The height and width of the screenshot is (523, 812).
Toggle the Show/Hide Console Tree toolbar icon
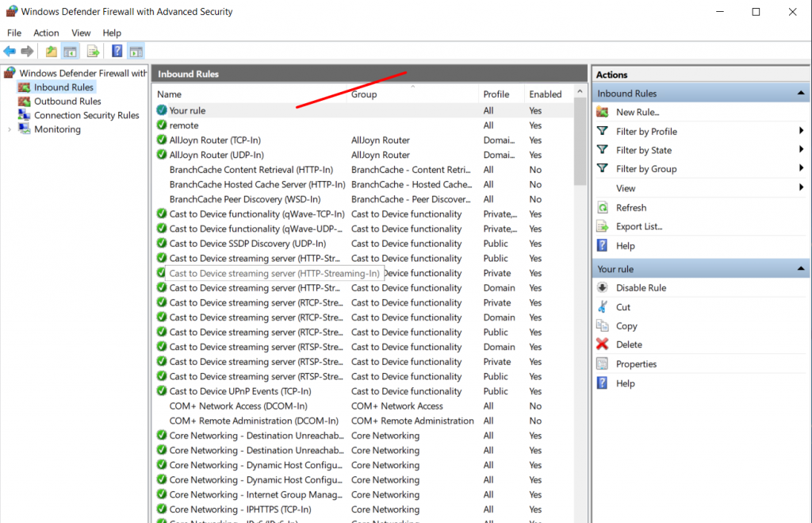pyautogui.click(x=70, y=52)
